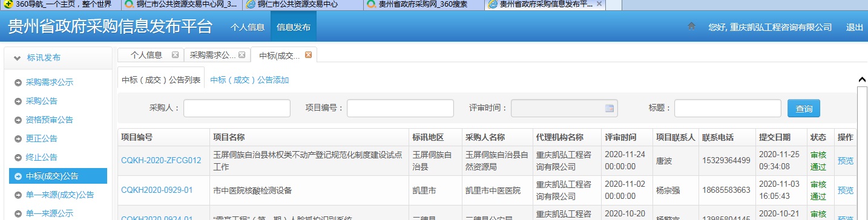Open project link CQKH-2020-ZFCG012
Viewport: 868px width, 220px height.
click(x=161, y=160)
